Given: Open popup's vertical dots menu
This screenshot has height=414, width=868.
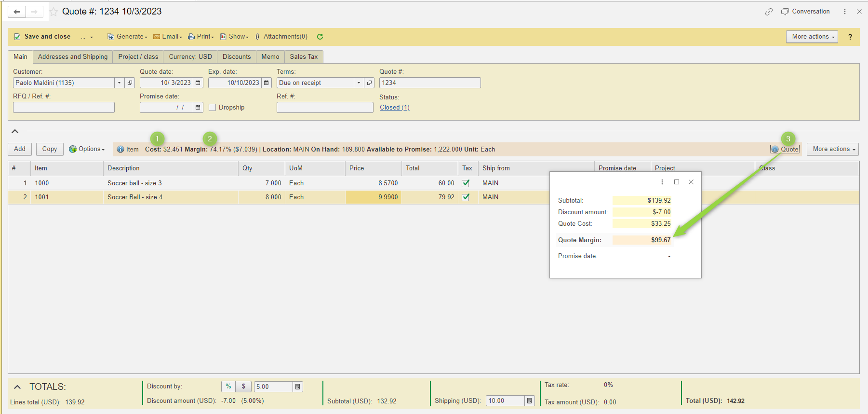Looking at the screenshot, I should pyautogui.click(x=662, y=182).
